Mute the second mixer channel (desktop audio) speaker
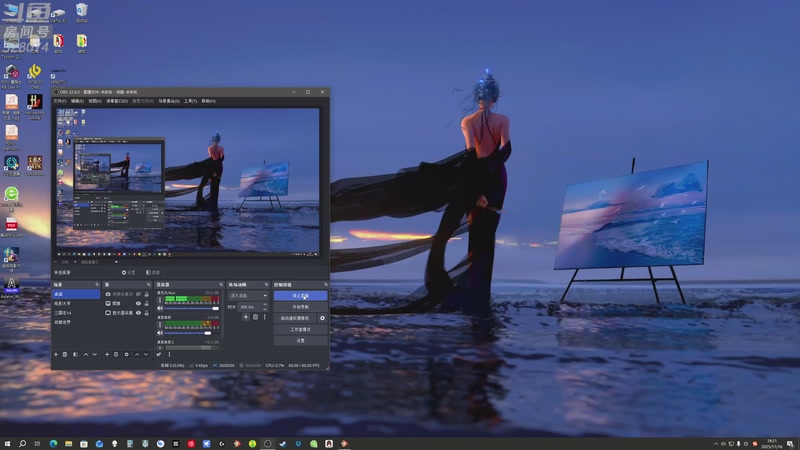The height and width of the screenshot is (450, 800). coord(160,333)
